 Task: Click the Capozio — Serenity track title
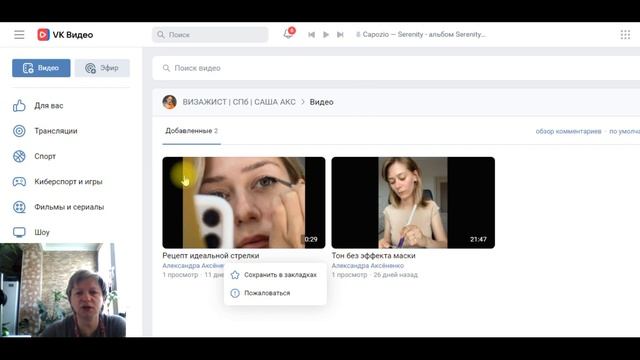pos(424,35)
